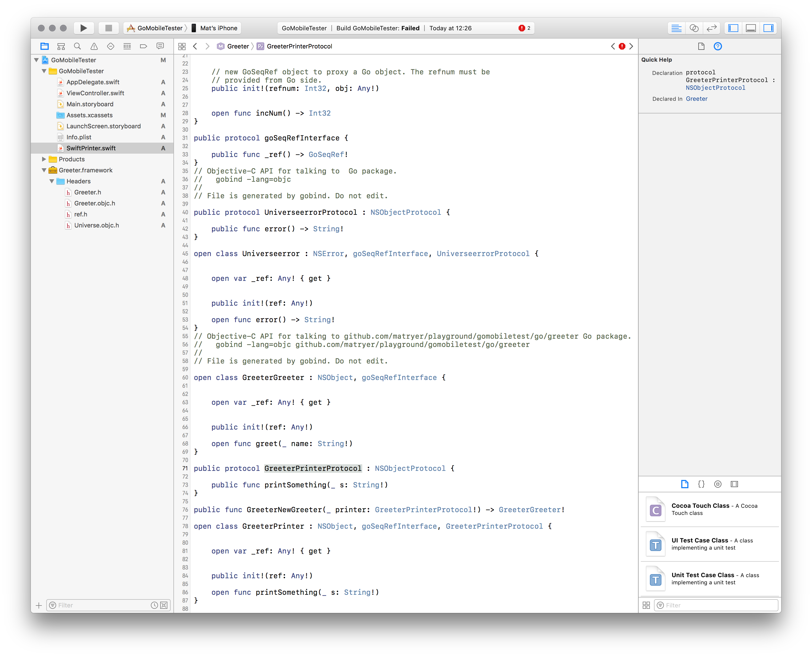Select the Unit Test Case Class template
Viewport: 812px width, 657px height.
[x=710, y=579]
